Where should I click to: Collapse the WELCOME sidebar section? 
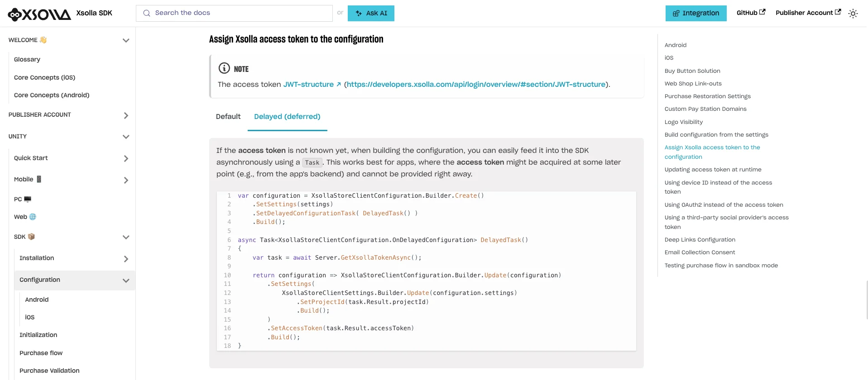(x=126, y=40)
